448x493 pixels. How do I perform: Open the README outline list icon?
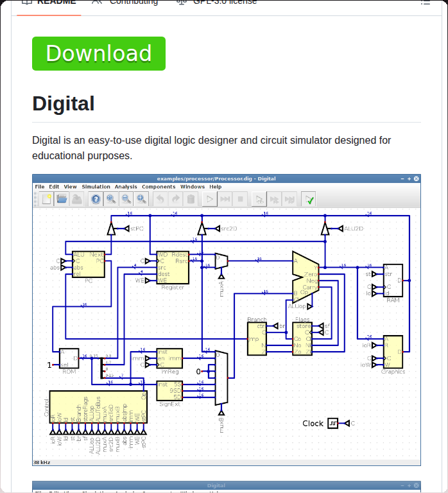point(426,2)
